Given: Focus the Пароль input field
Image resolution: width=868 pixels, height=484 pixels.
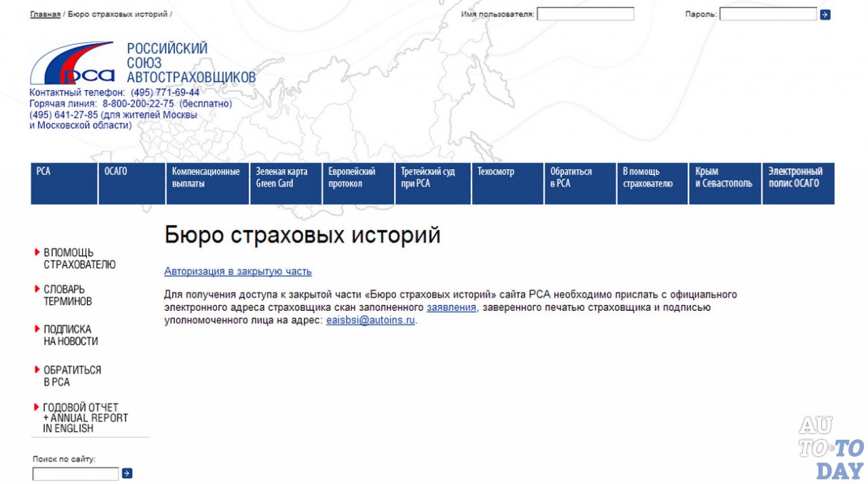Looking at the screenshot, I should click(x=768, y=14).
